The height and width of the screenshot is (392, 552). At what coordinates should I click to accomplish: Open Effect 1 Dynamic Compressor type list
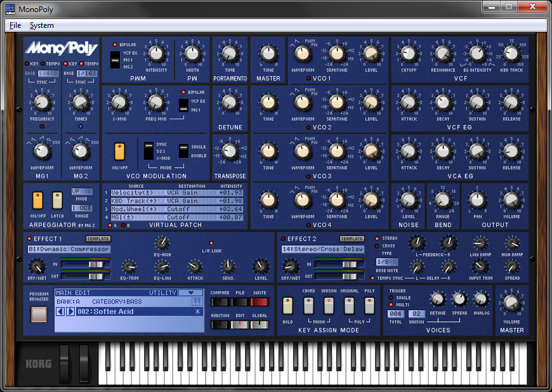tap(69, 249)
